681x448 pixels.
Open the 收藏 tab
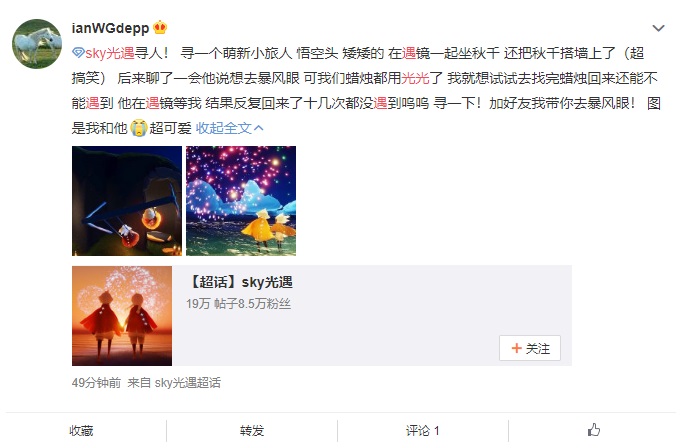click(x=81, y=431)
